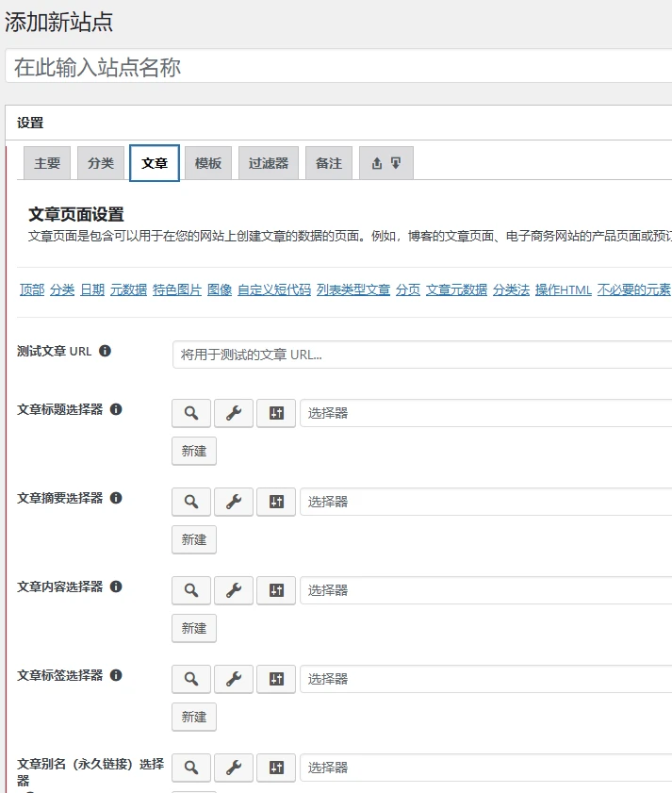Show info tooltip for 文章标题选择器
Image resolution: width=672 pixels, height=793 pixels.
tap(116, 409)
